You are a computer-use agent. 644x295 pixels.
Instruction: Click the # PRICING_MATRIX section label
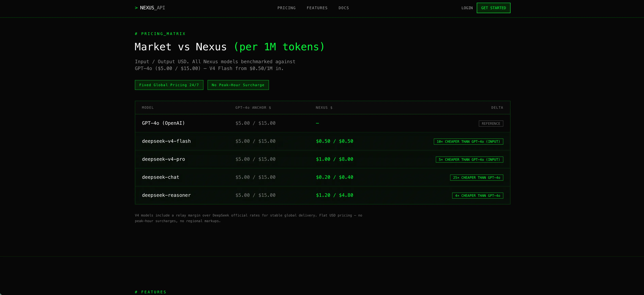[x=160, y=34]
